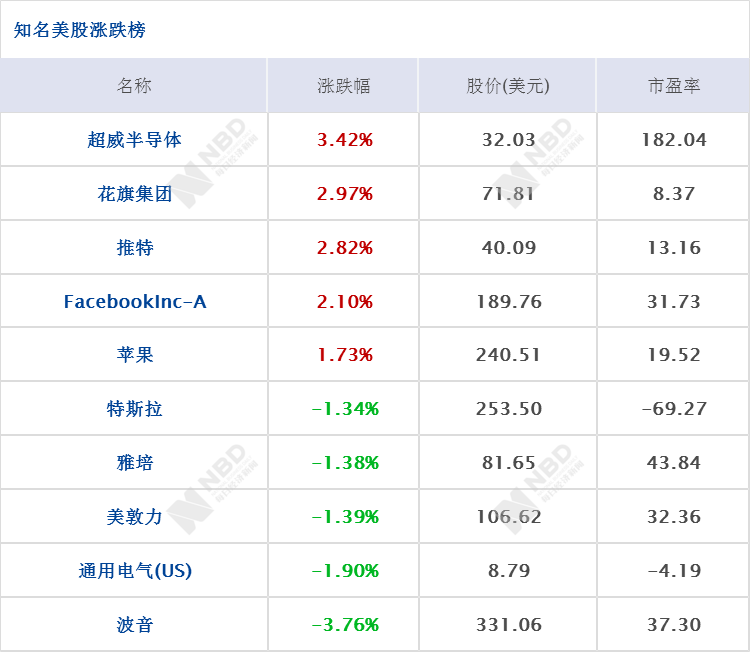Open the FacebookInc-A stock link
Viewport: 750px width, 652px height.
click(135, 302)
